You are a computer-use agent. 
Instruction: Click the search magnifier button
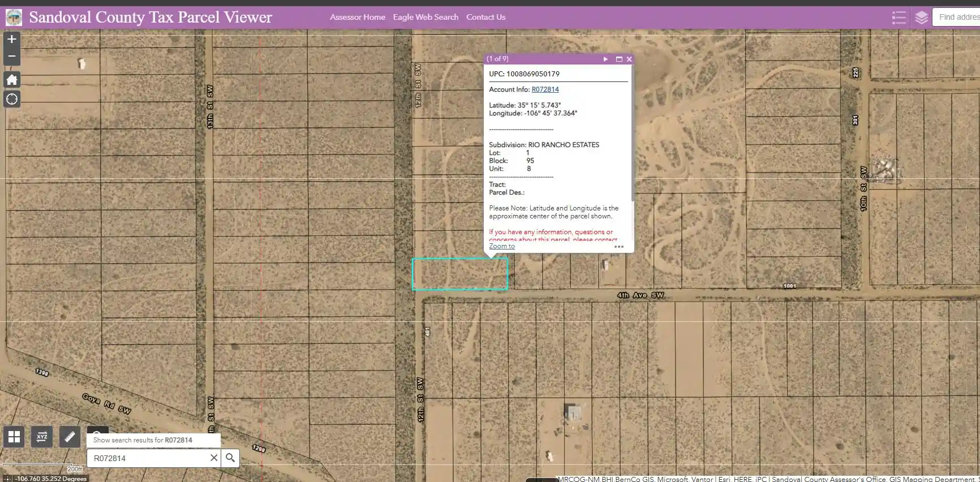pyautogui.click(x=230, y=458)
